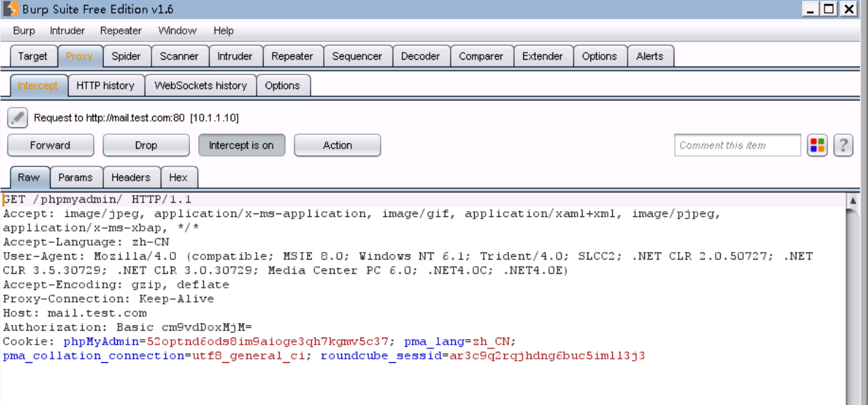The width and height of the screenshot is (868, 405).
Task: Open the highlight color picker icon
Action: 818,145
